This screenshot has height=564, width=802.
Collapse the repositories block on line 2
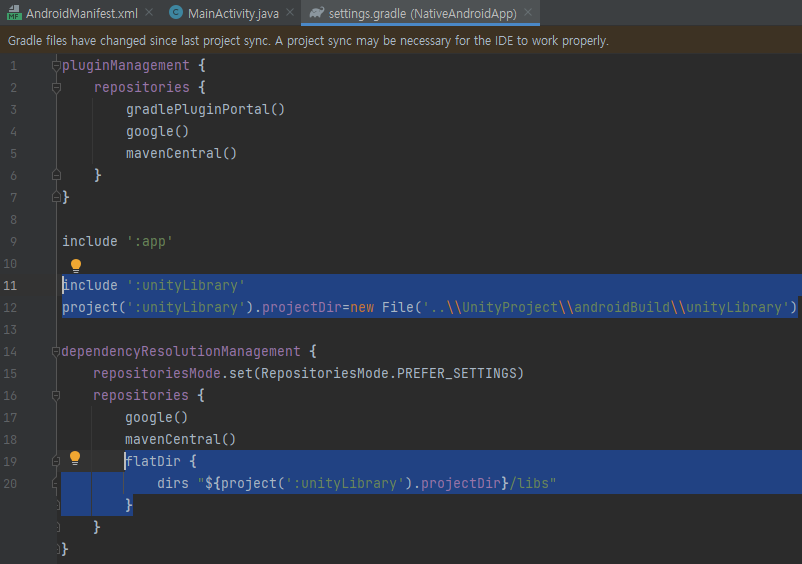[56, 87]
